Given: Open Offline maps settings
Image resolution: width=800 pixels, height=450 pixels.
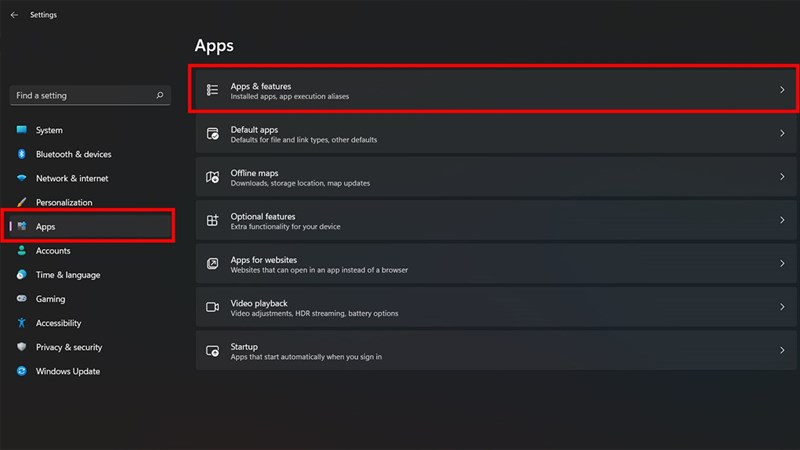Looking at the screenshot, I should [x=495, y=177].
